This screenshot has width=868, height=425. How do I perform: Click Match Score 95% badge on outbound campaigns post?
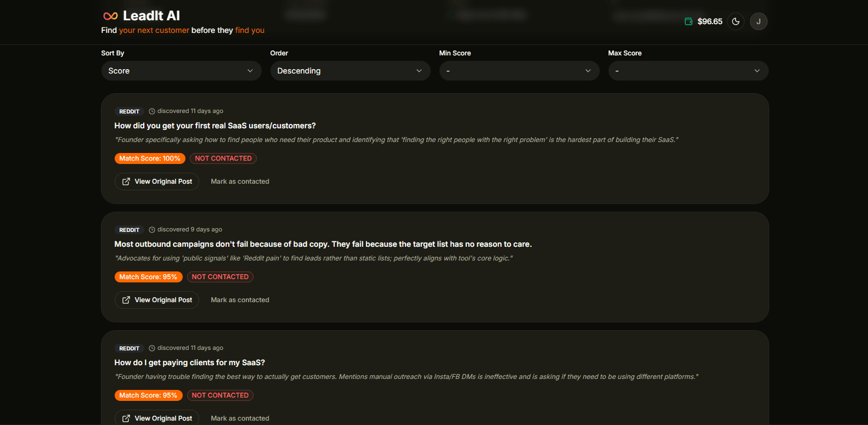coord(148,277)
